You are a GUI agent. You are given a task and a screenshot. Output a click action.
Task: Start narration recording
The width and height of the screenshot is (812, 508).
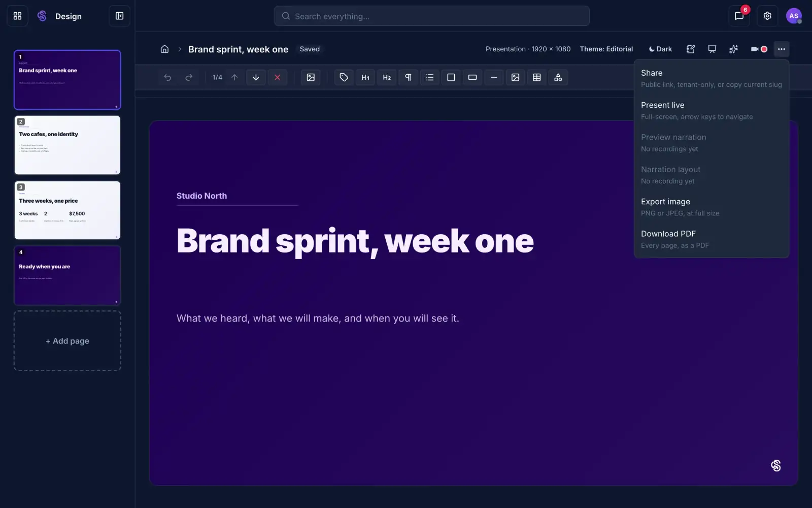coord(759,49)
